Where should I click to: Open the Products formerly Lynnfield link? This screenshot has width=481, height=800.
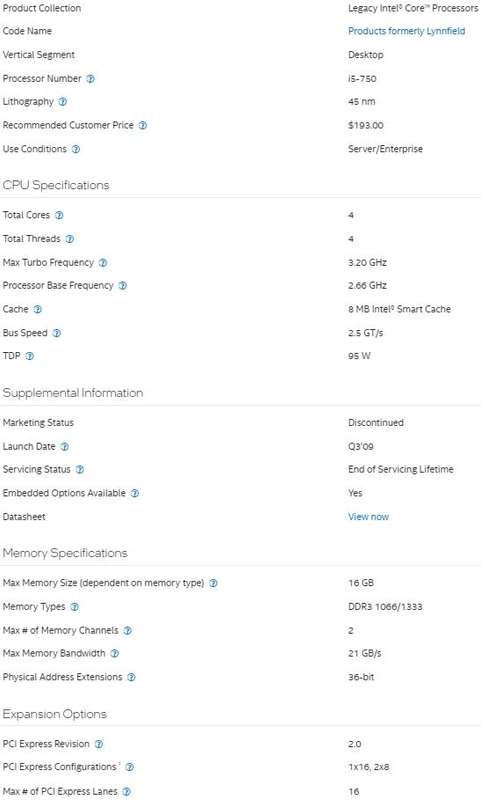click(x=407, y=31)
